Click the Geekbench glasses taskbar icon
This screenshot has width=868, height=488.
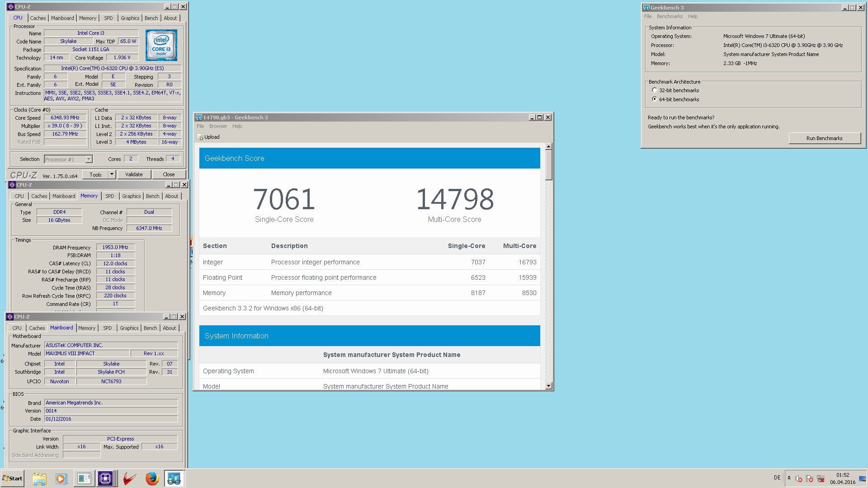pyautogui.click(x=174, y=479)
